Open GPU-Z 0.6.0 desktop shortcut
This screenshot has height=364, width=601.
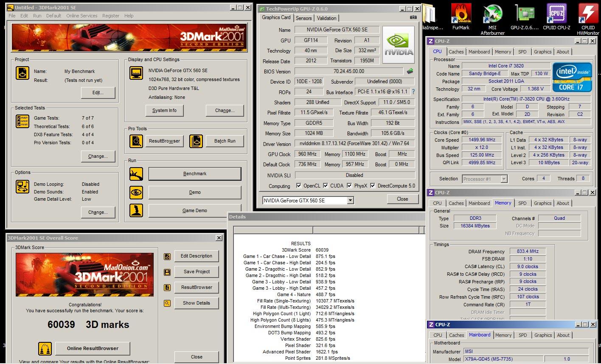coord(524,16)
